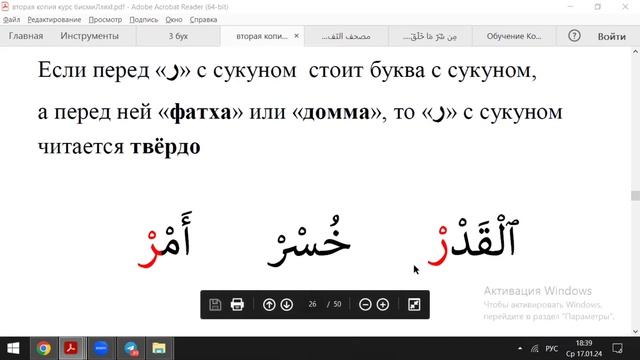Image resolution: width=640 pixels, height=360 pixels.
Task: Open the Подпись menu
Action: click(x=144, y=20)
